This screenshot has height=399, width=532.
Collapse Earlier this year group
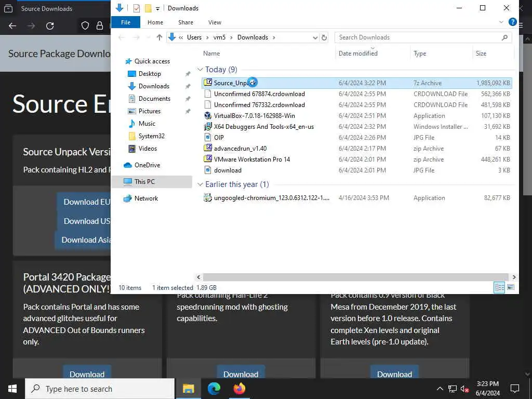click(200, 184)
